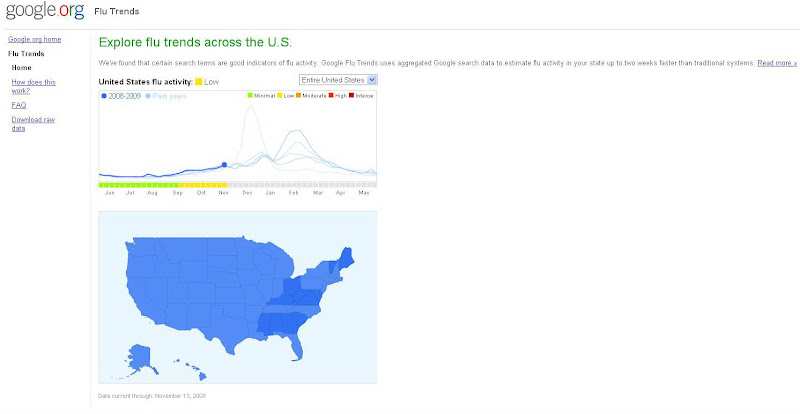This screenshot has height=414, width=800.
Task: Click the red High legend square
Action: click(330, 95)
